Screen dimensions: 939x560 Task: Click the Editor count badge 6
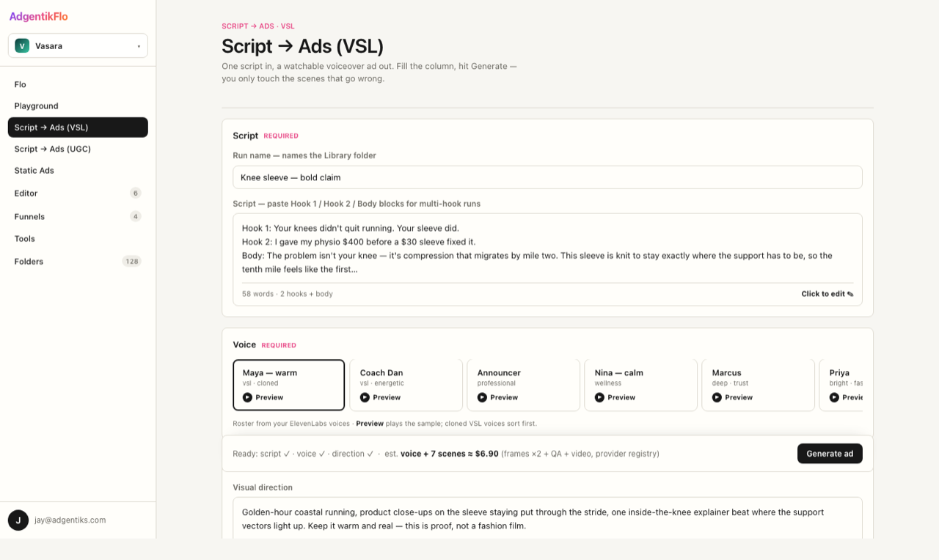(135, 194)
